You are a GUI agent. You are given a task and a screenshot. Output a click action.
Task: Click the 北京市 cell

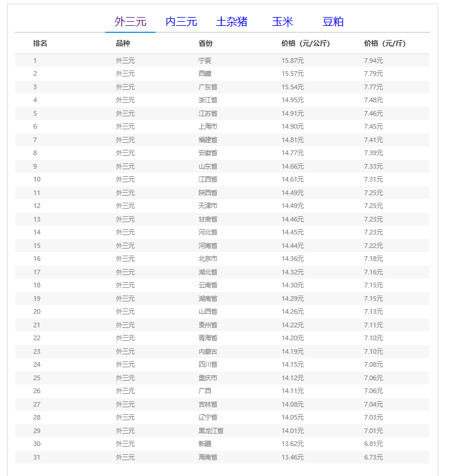click(208, 259)
